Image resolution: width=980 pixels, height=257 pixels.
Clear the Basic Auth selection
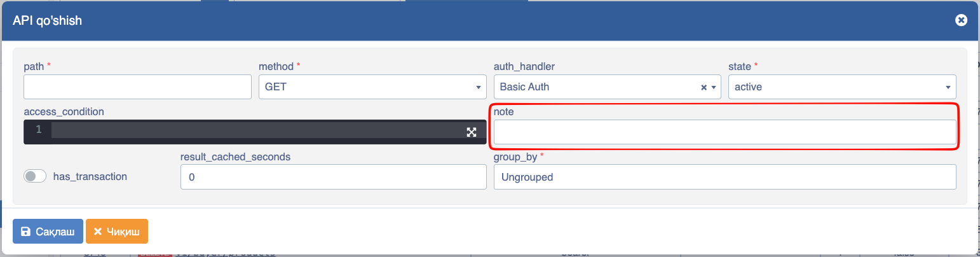coord(704,87)
